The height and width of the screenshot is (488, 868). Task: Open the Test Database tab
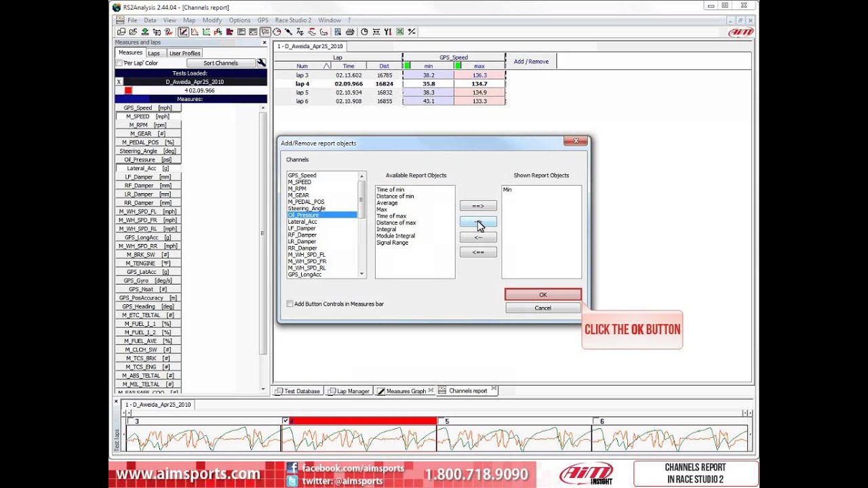(x=297, y=391)
